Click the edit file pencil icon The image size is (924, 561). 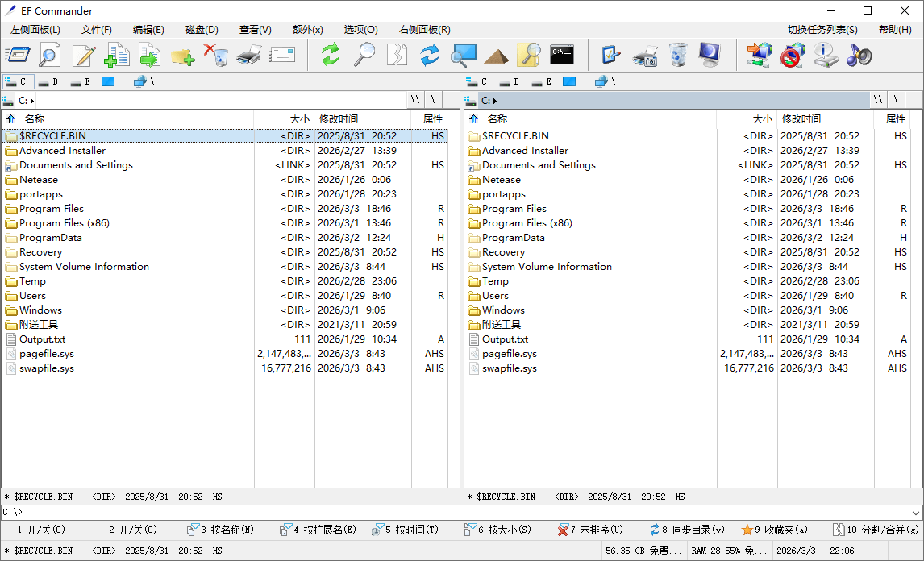coord(83,55)
